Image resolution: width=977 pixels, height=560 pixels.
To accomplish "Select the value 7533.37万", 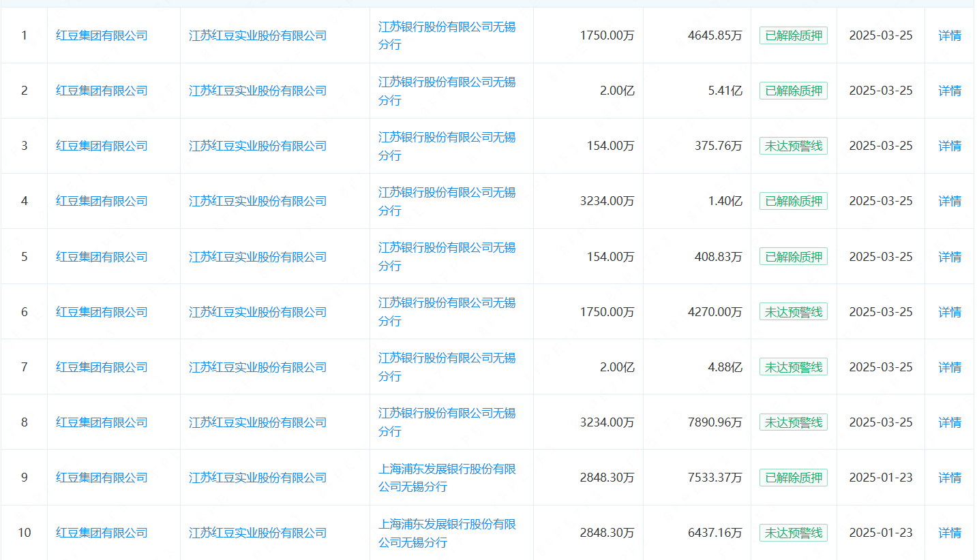I will 715,478.
